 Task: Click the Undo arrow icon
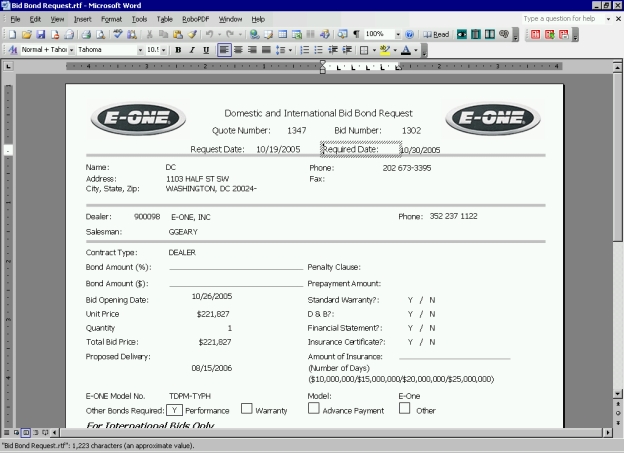[x=209, y=35]
